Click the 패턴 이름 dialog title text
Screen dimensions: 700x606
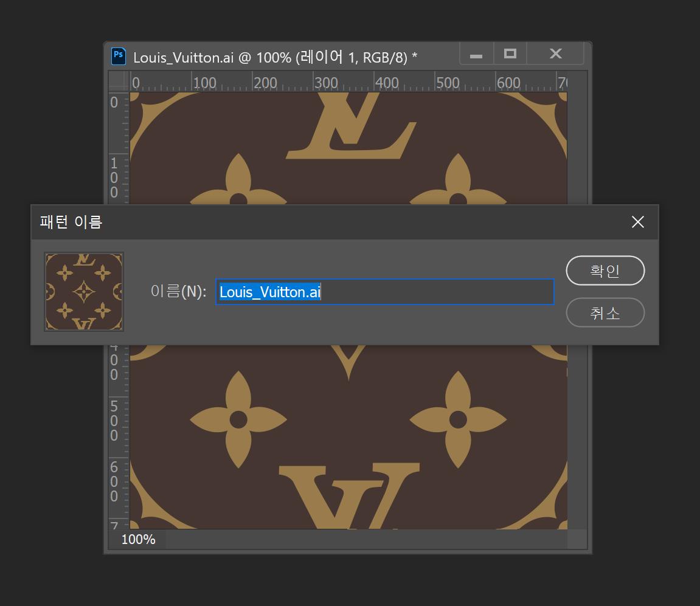tap(71, 222)
